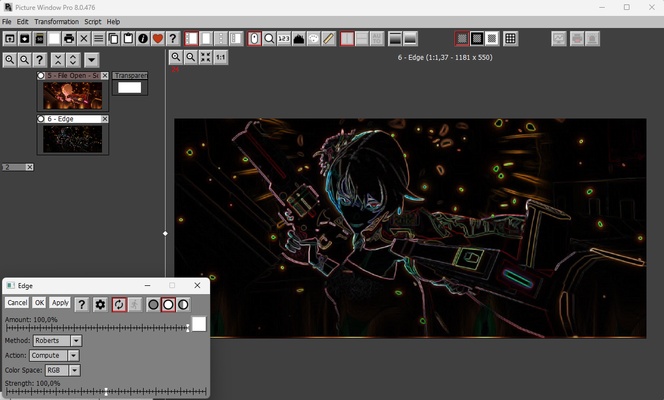Viewport: 664px width, 400px height.
Task: Click the copy pages icon
Action: point(113,39)
